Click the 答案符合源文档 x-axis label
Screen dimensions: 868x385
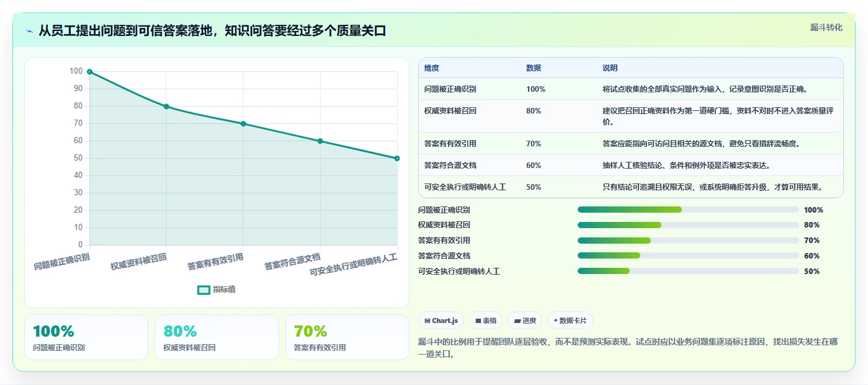coord(293,261)
